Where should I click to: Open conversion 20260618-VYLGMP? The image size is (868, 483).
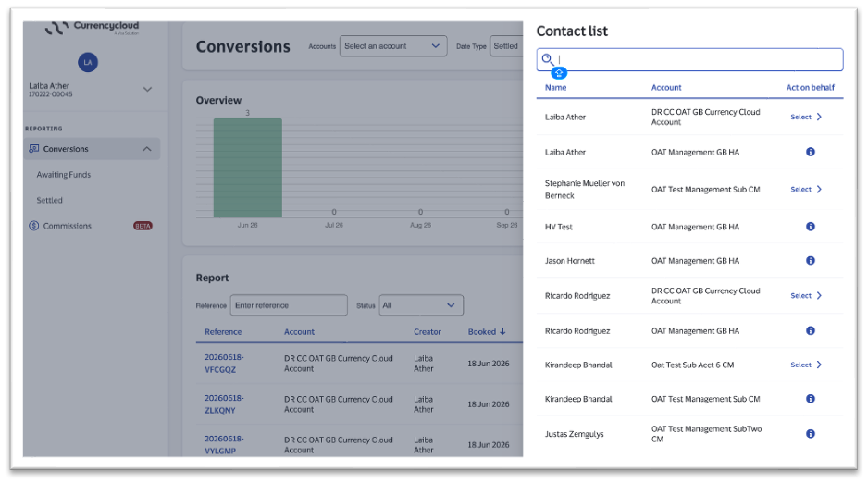click(x=224, y=445)
